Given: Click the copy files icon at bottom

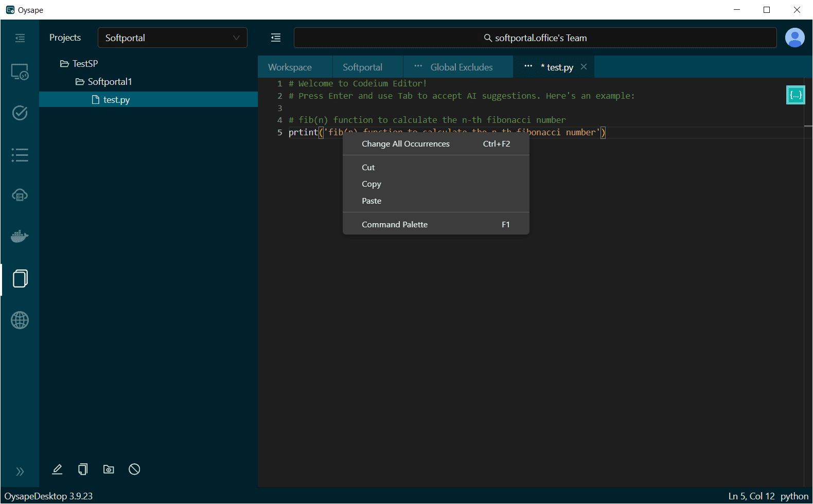Looking at the screenshot, I should point(83,469).
